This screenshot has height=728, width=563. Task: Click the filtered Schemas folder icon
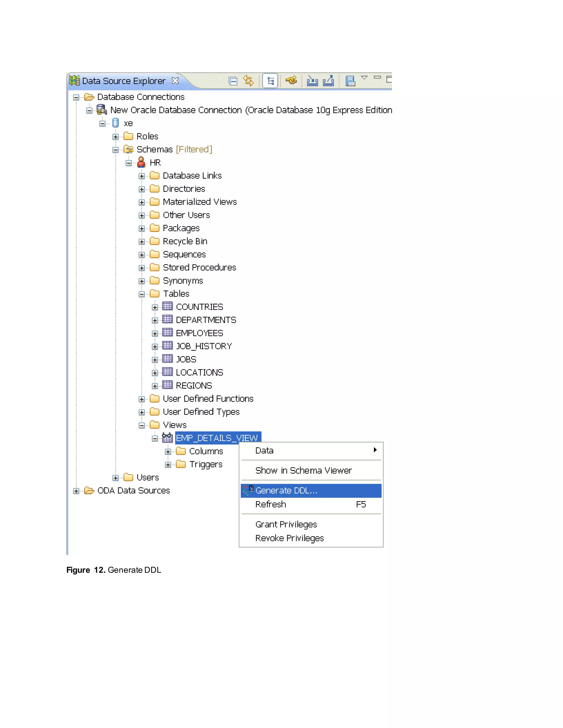128,149
